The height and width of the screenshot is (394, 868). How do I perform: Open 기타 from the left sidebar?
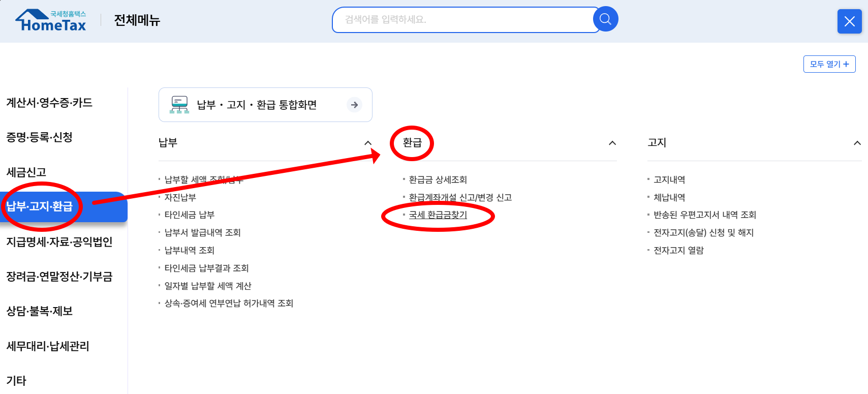pos(17,380)
